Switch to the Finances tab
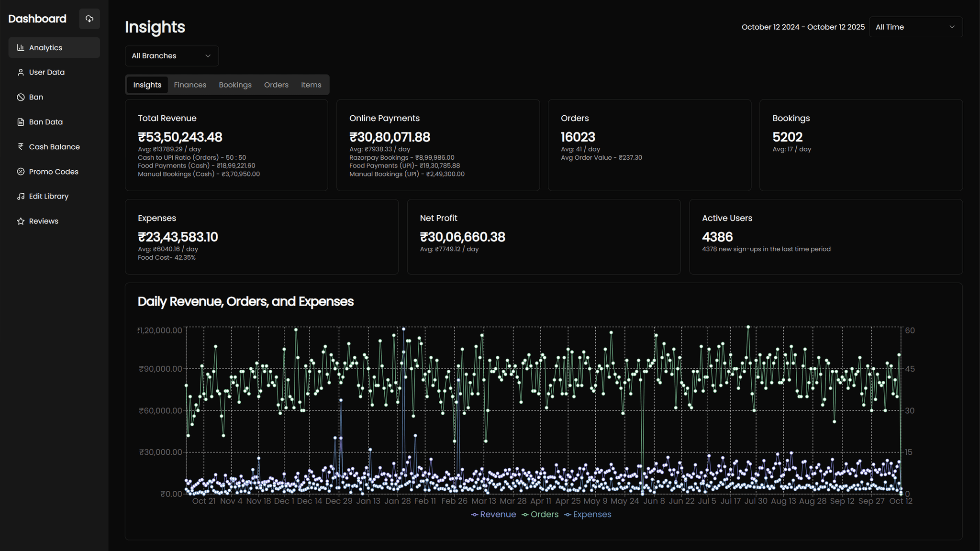 pos(190,85)
